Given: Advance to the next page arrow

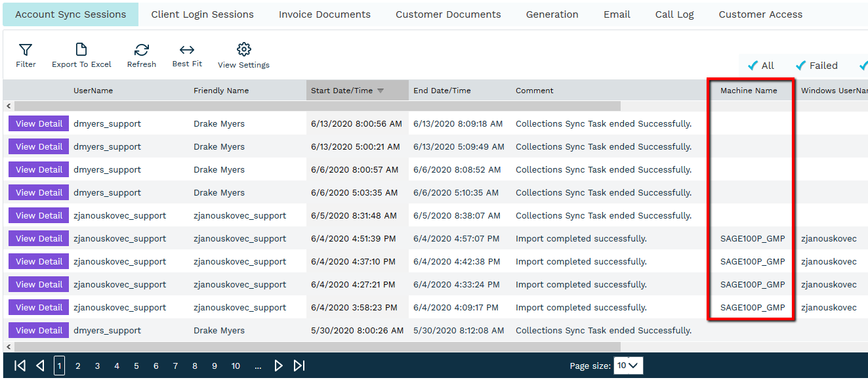Looking at the screenshot, I should (x=278, y=366).
